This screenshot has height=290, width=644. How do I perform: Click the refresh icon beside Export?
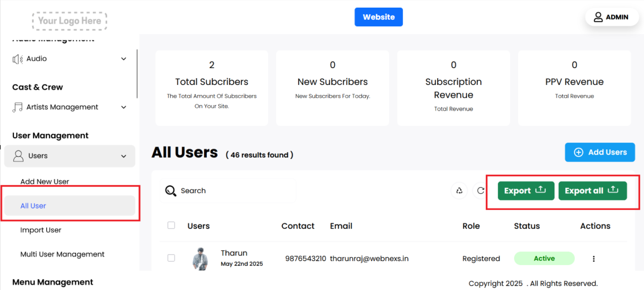coord(480,191)
